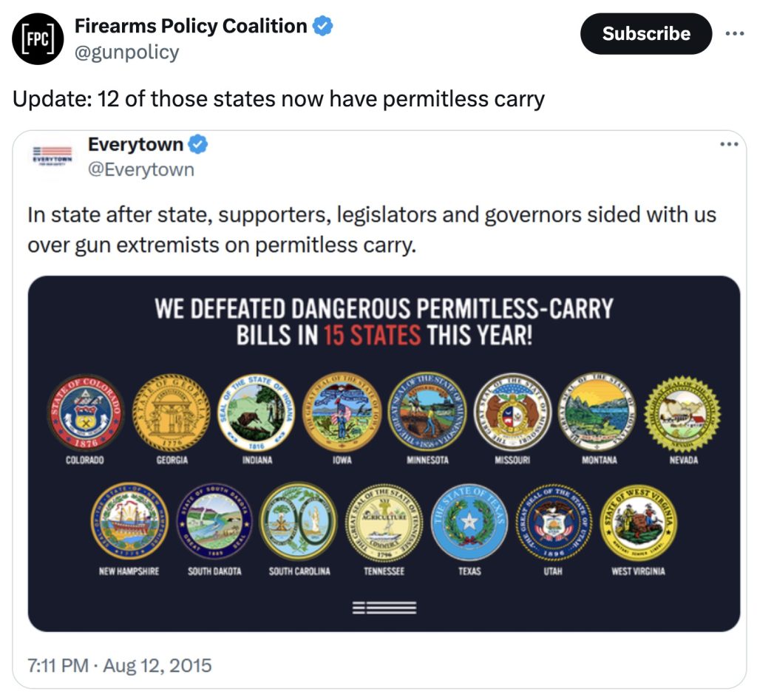The height and width of the screenshot is (700, 757).
Task: Open the main tweet's more options menu
Action: 735,33
